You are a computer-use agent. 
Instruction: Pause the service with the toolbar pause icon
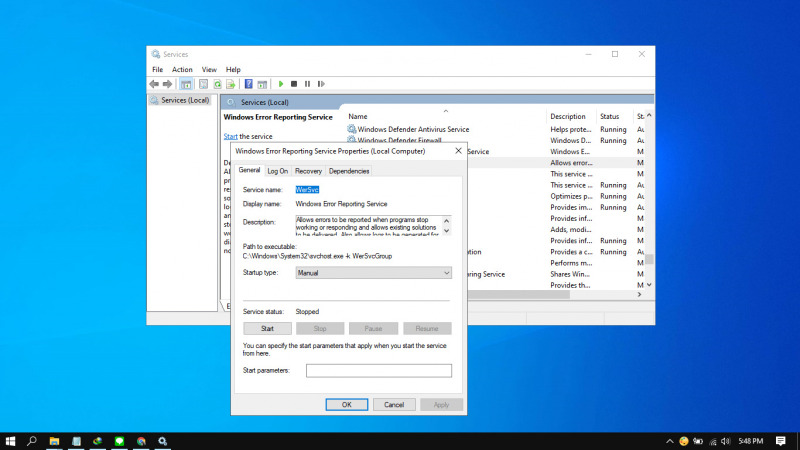pyautogui.click(x=307, y=84)
